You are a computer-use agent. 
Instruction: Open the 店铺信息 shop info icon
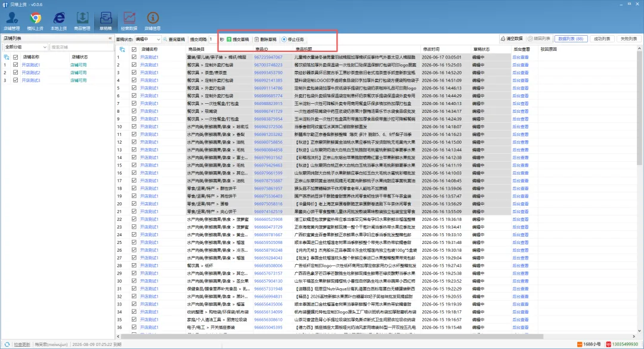(153, 21)
